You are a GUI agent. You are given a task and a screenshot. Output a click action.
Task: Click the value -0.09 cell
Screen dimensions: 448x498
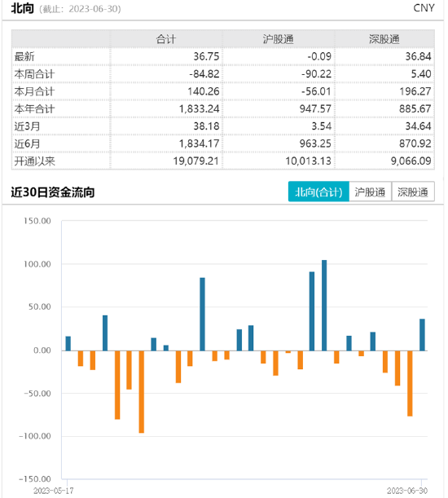[x=319, y=56]
